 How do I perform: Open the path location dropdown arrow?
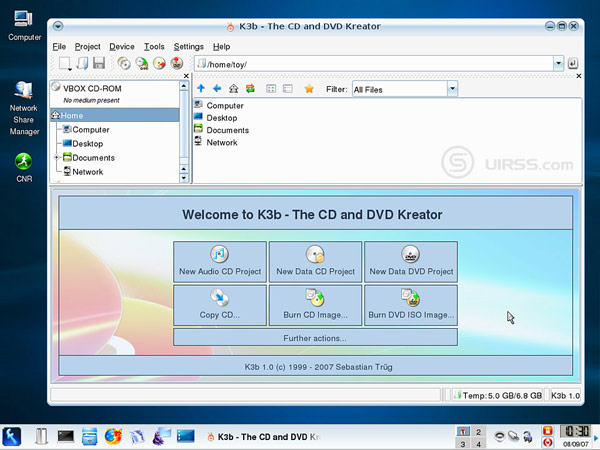pyautogui.click(x=558, y=64)
